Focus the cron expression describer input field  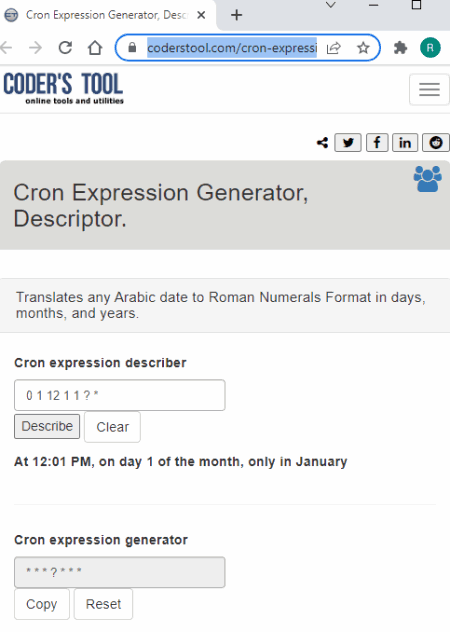(x=120, y=395)
